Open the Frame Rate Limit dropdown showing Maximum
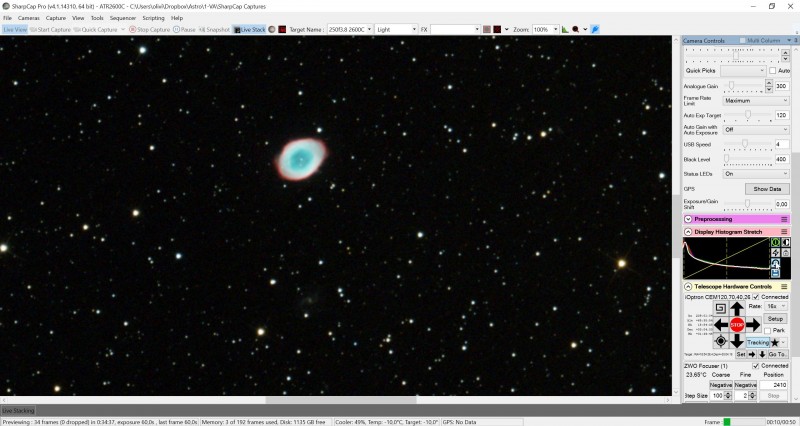The height and width of the screenshot is (426, 800). [x=756, y=101]
